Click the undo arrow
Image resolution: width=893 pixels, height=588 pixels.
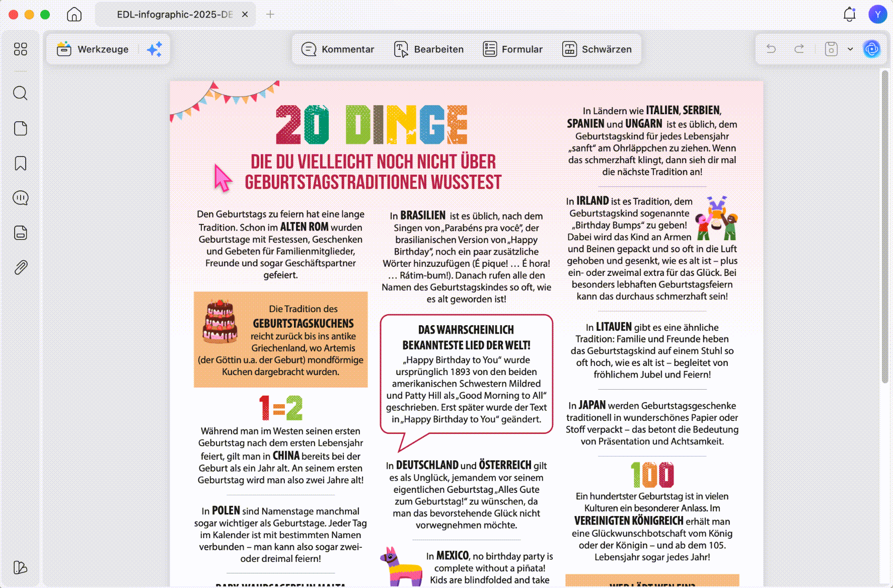pos(771,49)
